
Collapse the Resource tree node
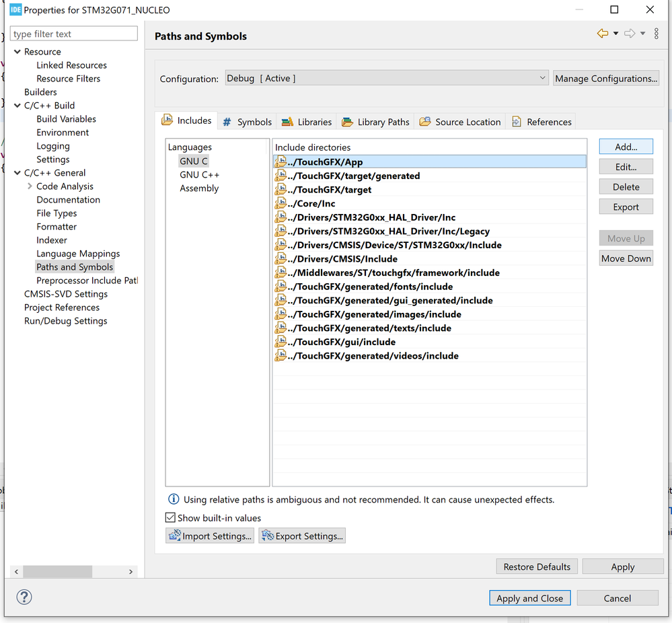(17, 51)
